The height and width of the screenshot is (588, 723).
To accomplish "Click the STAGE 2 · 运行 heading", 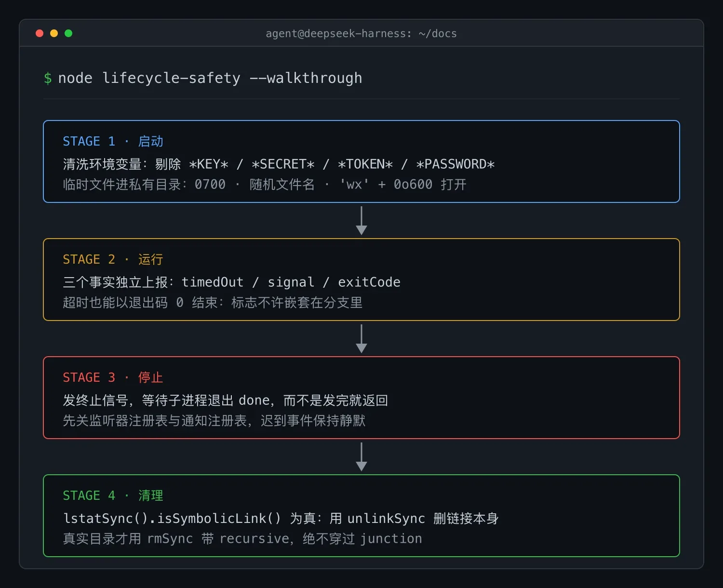I will pyautogui.click(x=113, y=259).
